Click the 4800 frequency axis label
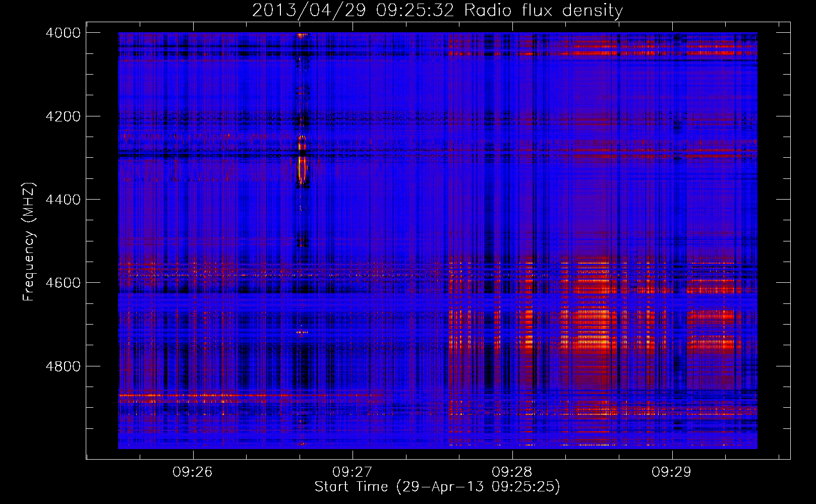The image size is (816, 504). [63, 366]
